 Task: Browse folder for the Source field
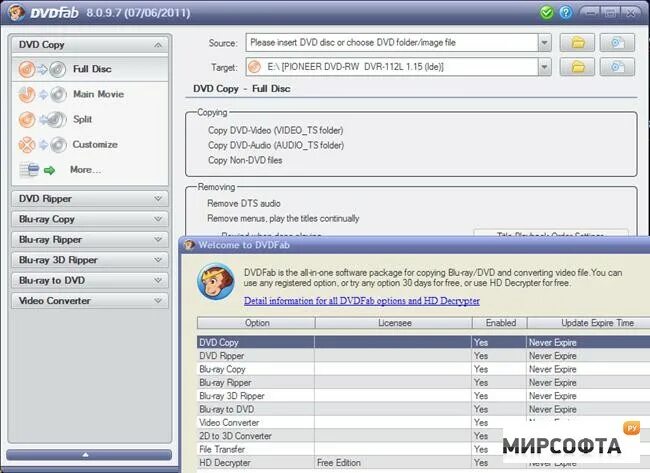pos(577,43)
